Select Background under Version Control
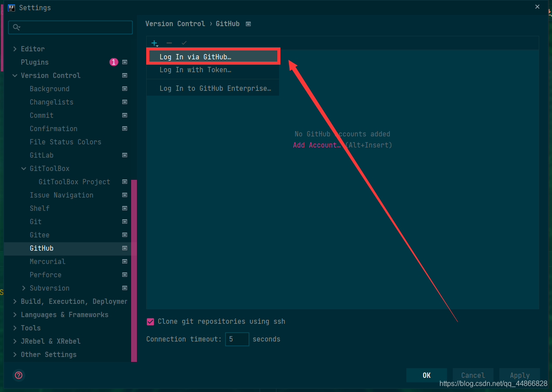 (50, 89)
